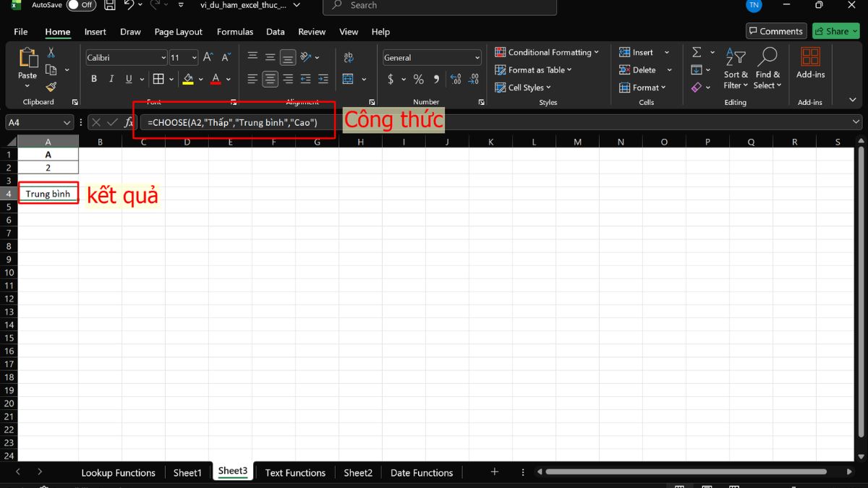Click the Percent Style icon
The width and height of the screenshot is (868, 488).
coord(418,79)
